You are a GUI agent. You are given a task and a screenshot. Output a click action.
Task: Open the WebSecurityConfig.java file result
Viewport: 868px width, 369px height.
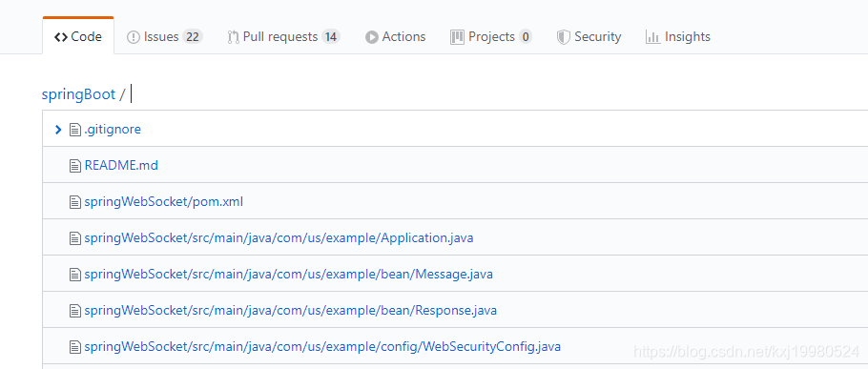322,347
